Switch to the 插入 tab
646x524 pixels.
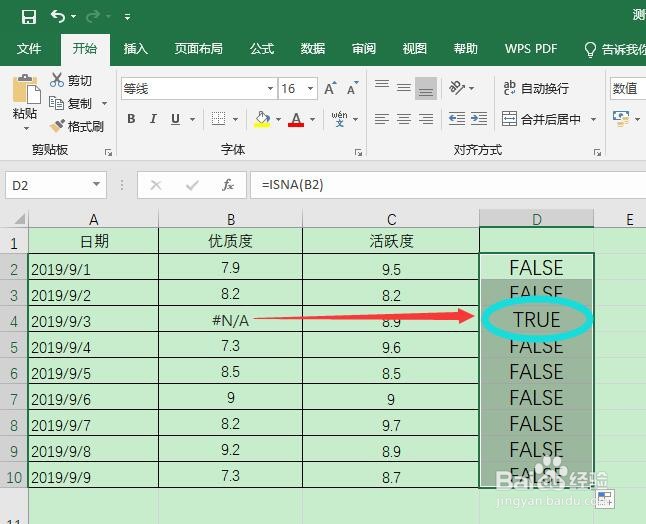(x=136, y=49)
